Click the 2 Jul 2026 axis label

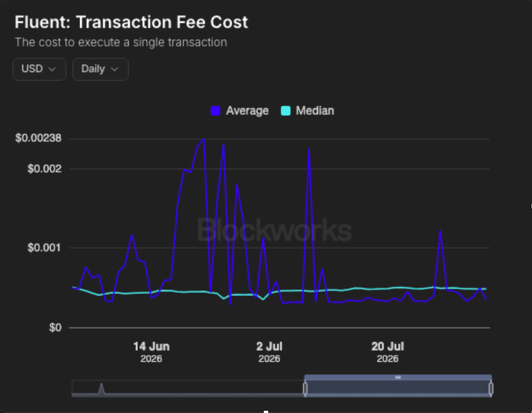269,352
